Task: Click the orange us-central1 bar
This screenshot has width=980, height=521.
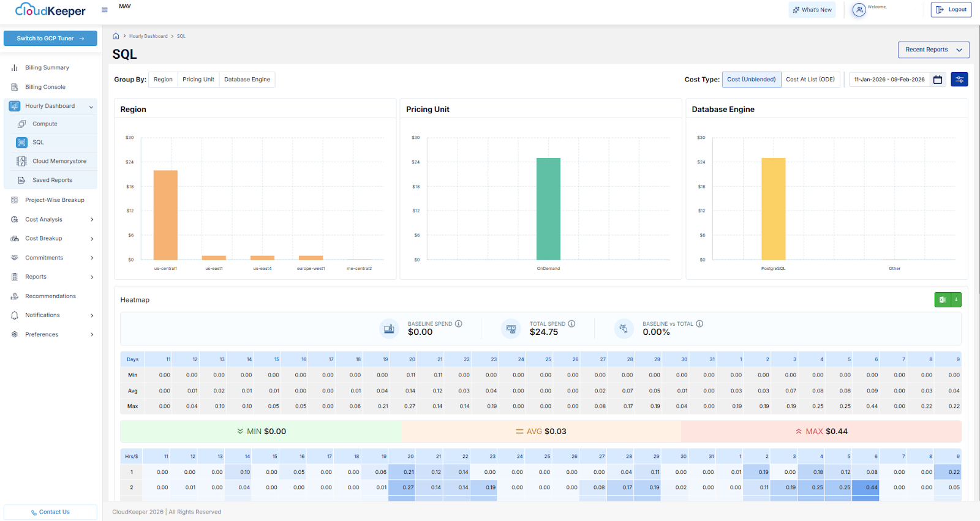Action: click(x=165, y=214)
